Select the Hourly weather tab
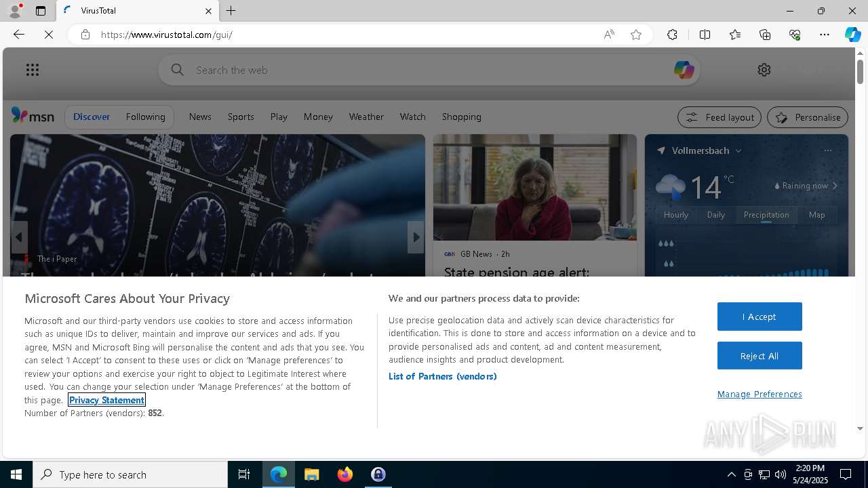868x488 pixels. point(676,215)
